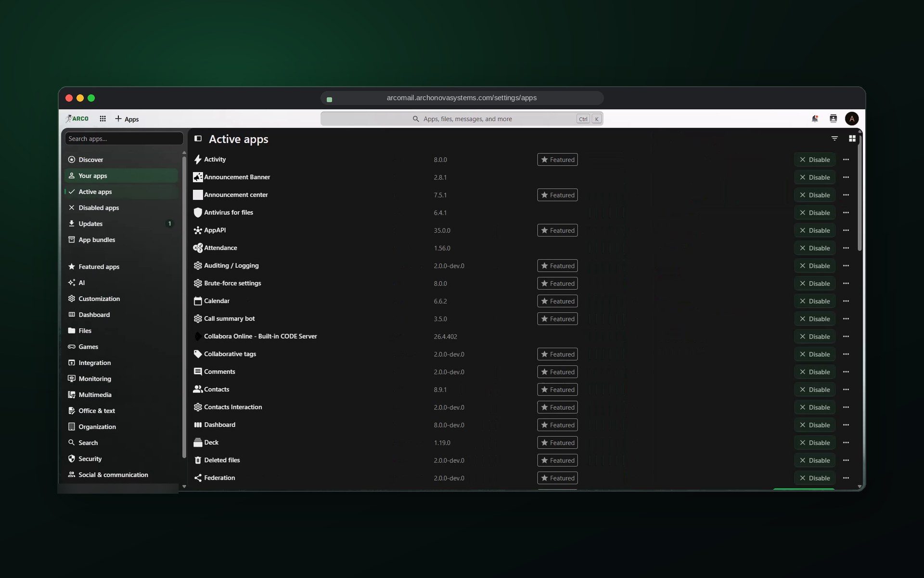Click the notifications bell icon
924x578 pixels.
coord(815,118)
